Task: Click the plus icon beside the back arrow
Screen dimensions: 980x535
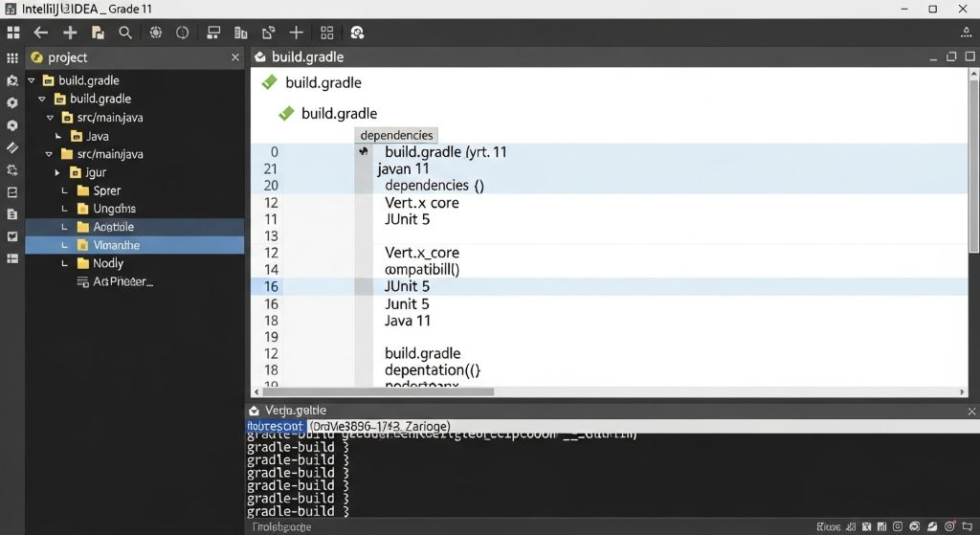Action: pyautogui.click(x=70, y=33)
